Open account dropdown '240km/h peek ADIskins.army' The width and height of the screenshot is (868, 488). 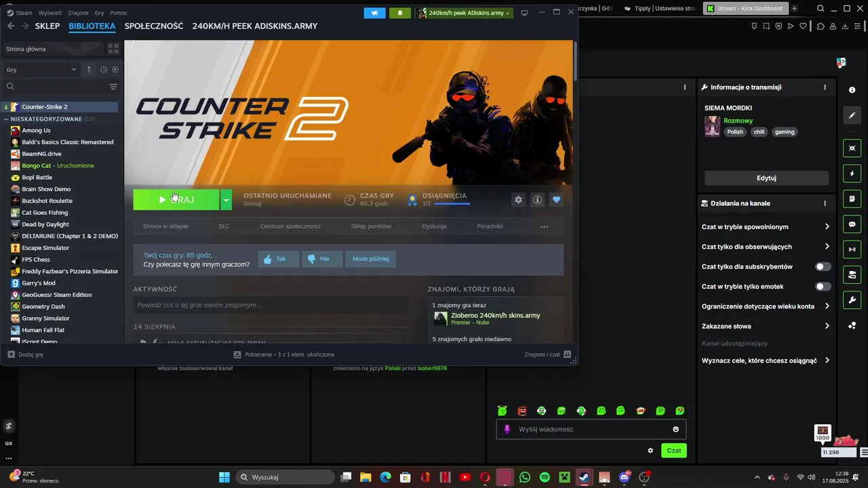(x=463, y=13)
